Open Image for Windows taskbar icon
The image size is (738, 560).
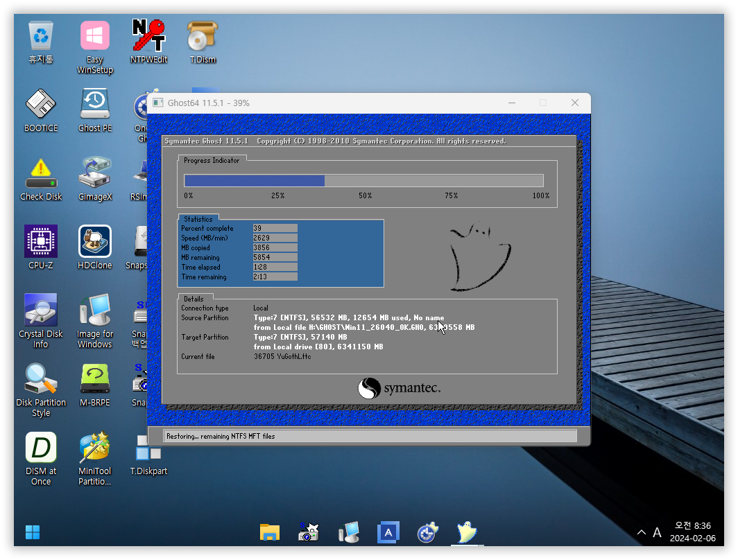349,532
